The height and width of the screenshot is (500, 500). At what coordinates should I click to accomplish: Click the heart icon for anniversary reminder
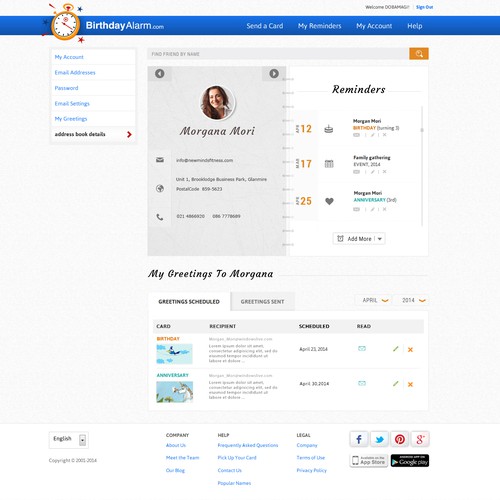click(329, 201)
